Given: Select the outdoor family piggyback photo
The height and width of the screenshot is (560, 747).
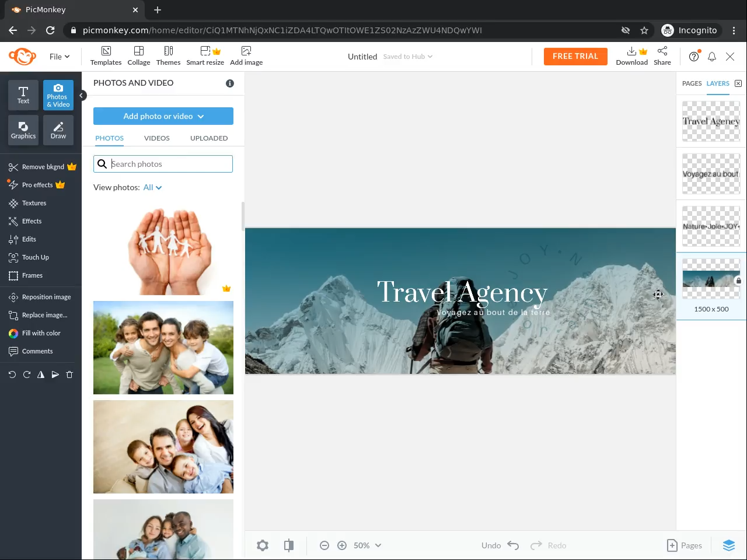Looking at the screenshot, I should tap(163, 348).
